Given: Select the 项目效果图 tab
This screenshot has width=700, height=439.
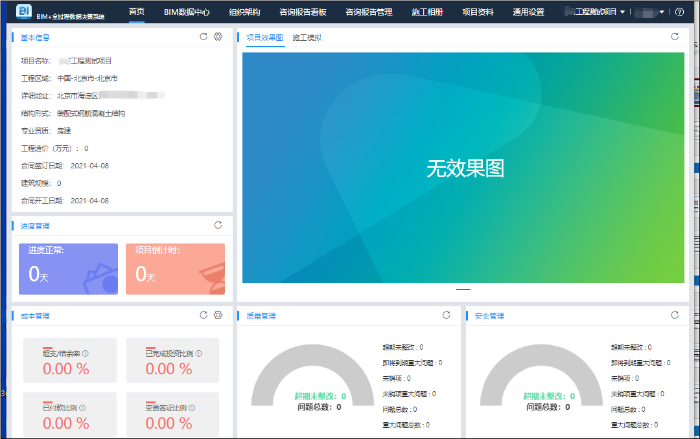Looking at the screenshot, I should tap(264, 37).
